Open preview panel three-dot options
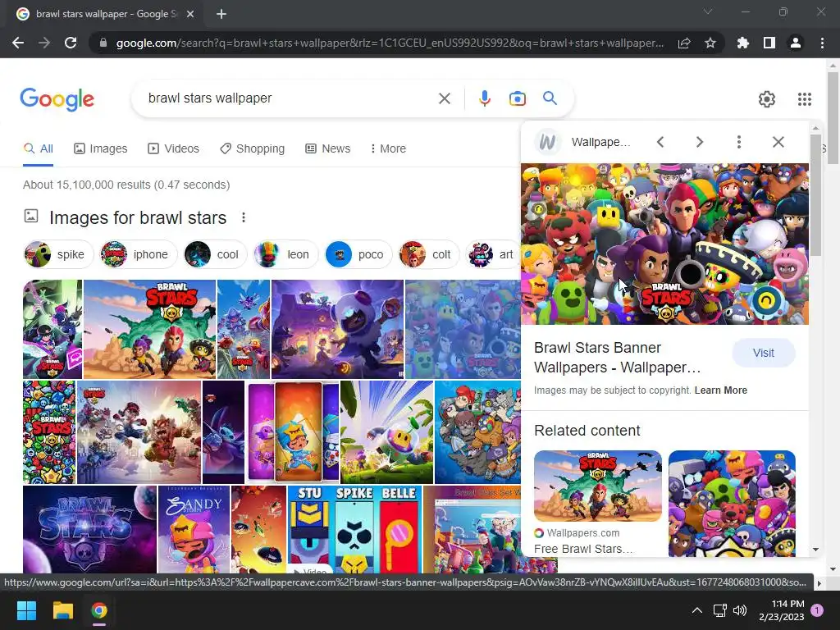 pyautogui.click(x=739, y=142)
